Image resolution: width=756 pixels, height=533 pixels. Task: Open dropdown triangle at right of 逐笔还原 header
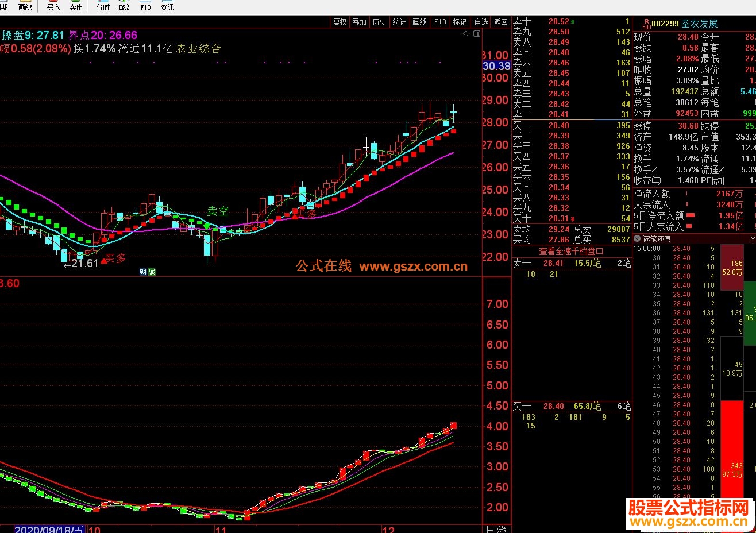click(753, 238)
